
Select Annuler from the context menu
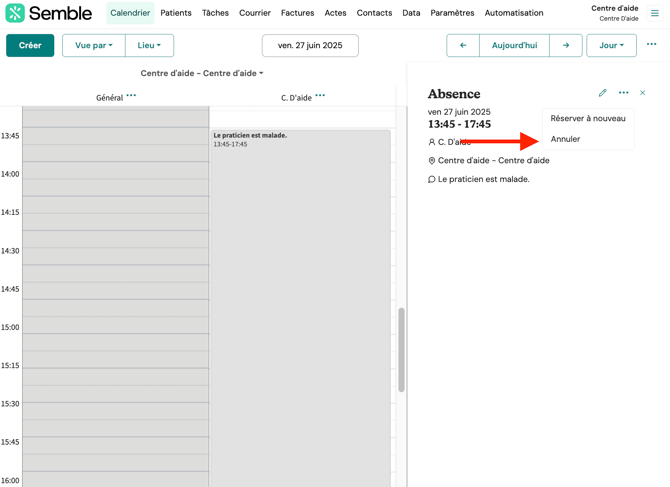click(566, 139)
